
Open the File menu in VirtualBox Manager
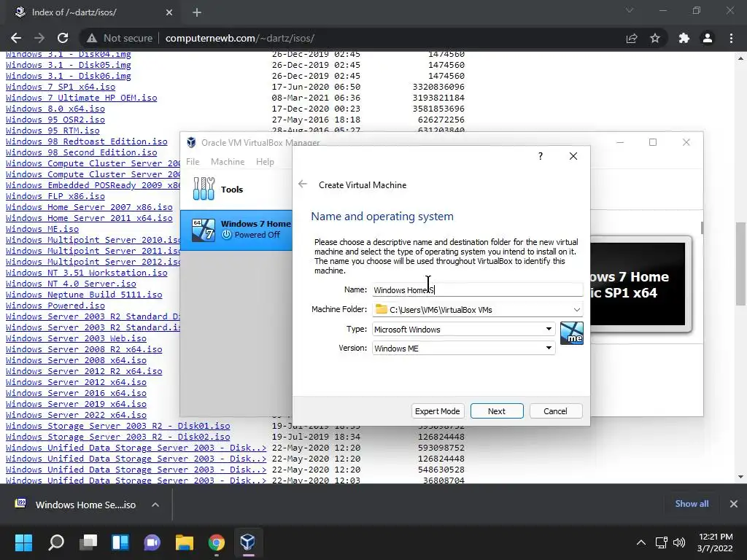193,161
